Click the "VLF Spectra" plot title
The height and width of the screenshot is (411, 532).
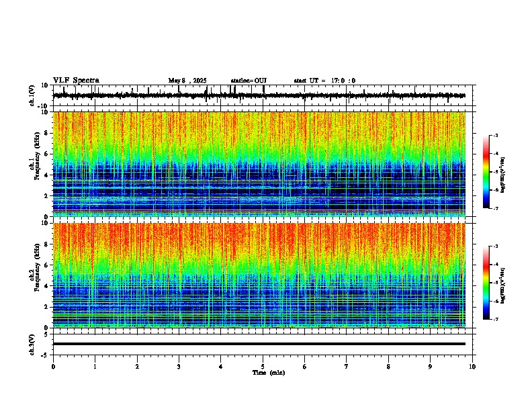[x=76, y=81]
